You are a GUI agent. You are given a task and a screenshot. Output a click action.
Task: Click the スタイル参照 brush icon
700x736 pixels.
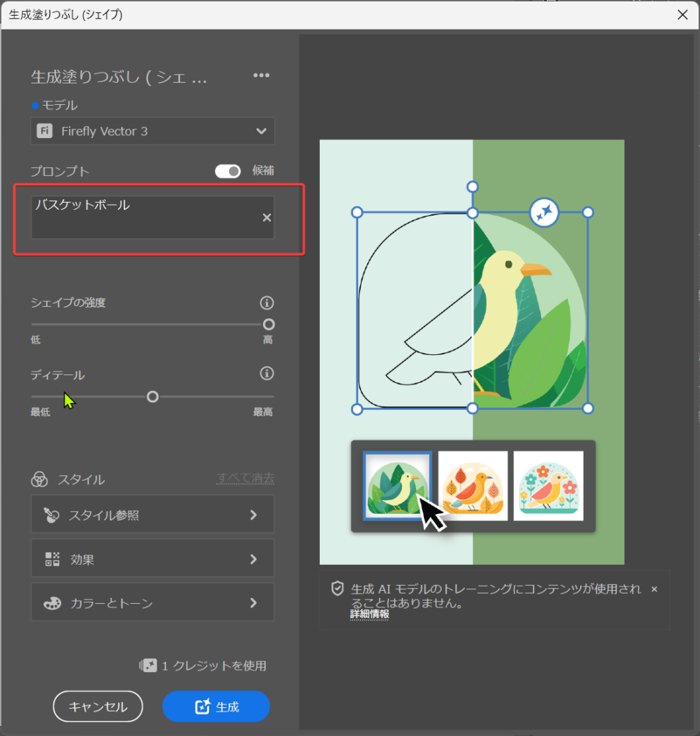click(51, 515)
